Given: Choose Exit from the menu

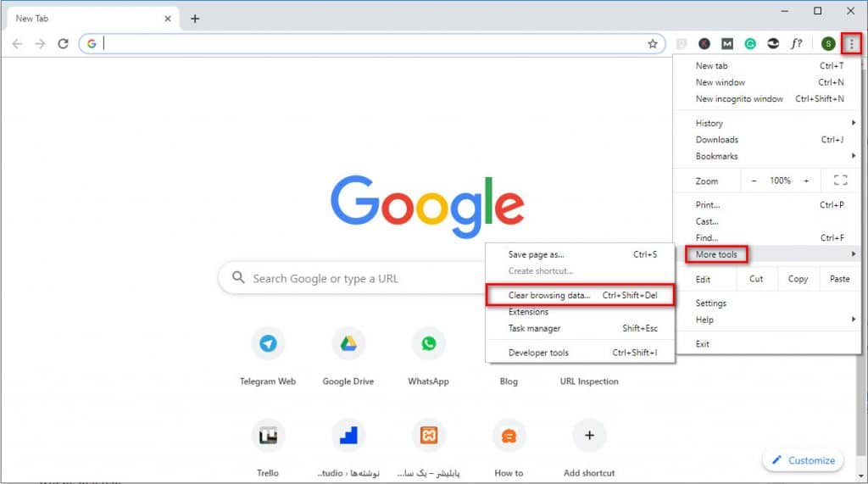Looking at the screenshot, I should [x=767, y=344].
